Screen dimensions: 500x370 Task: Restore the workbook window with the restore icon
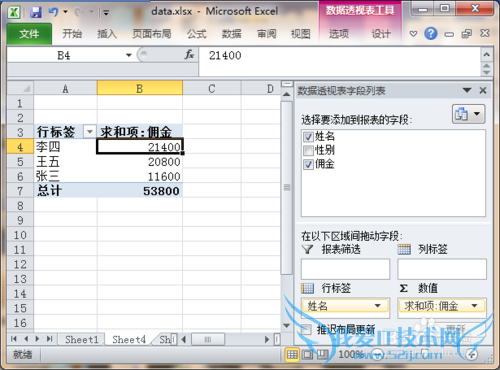466,34
